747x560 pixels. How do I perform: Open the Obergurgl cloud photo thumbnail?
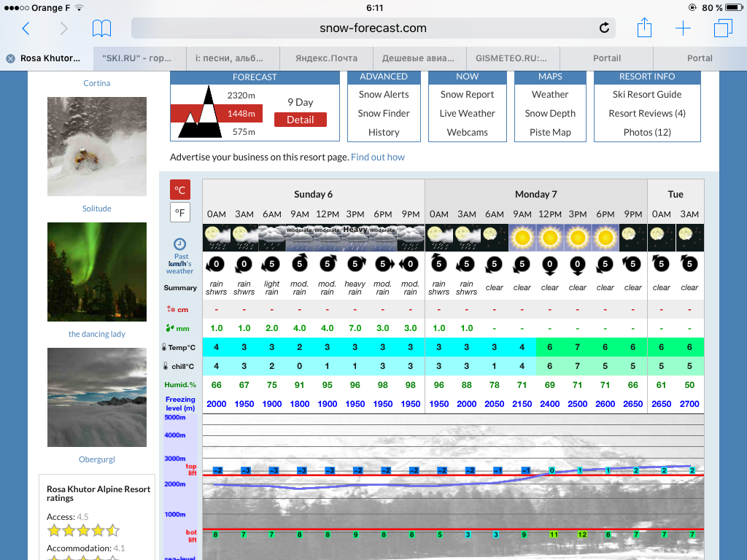point(97,397)
